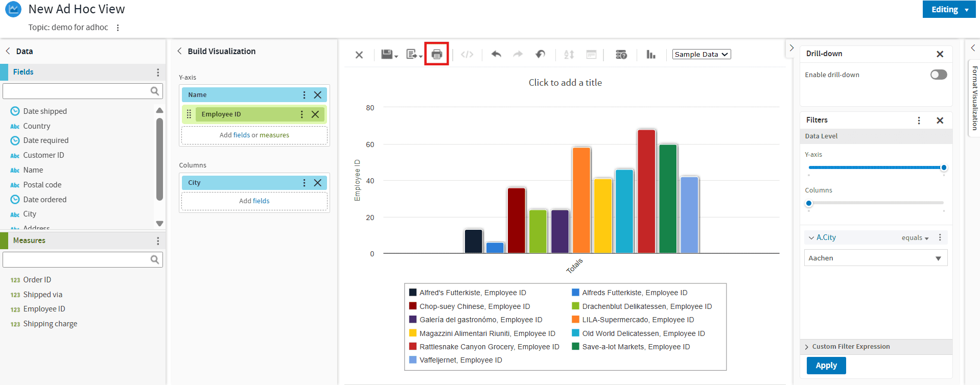The image size is (980, 385).
Task: Open the chart type bar-chart icon
Action: click(650, 54)
